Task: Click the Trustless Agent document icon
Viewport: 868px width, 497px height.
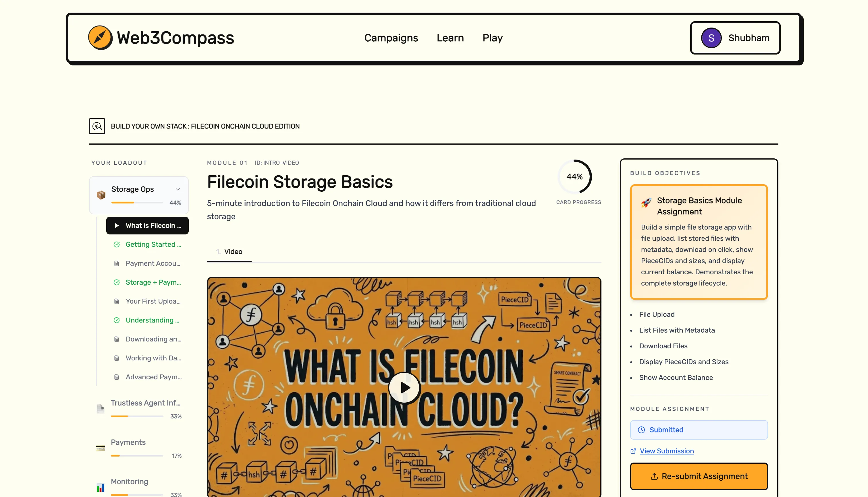Action: point(101,409)
